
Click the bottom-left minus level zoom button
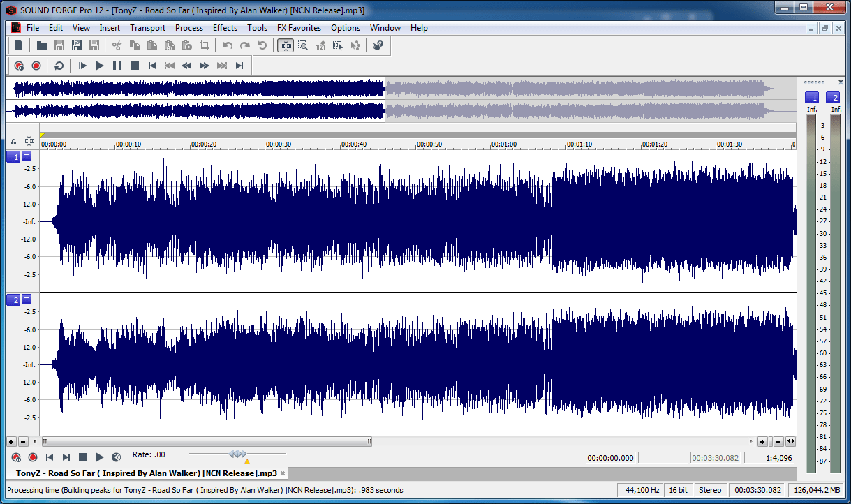[23, 442]
